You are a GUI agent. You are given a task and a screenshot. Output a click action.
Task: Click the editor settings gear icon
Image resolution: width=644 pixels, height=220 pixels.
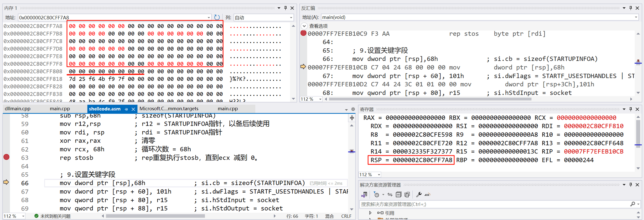353,109
